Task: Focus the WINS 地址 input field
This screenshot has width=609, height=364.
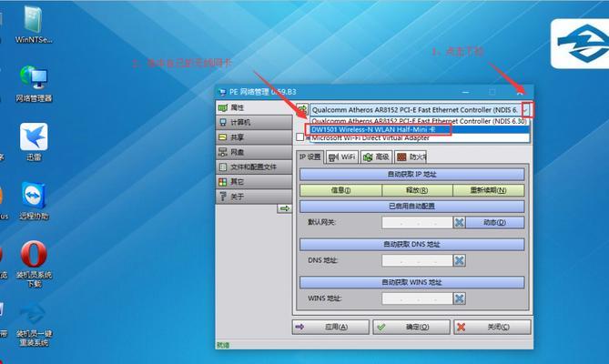Action: 418,298
